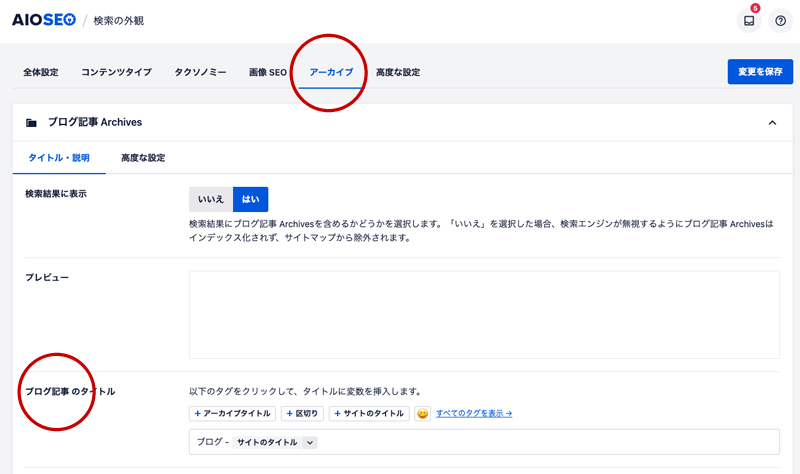Select はい for 検索結果に表示
Image resolution: width=800 pixels, height=474 pixels.
pos(251,199)
